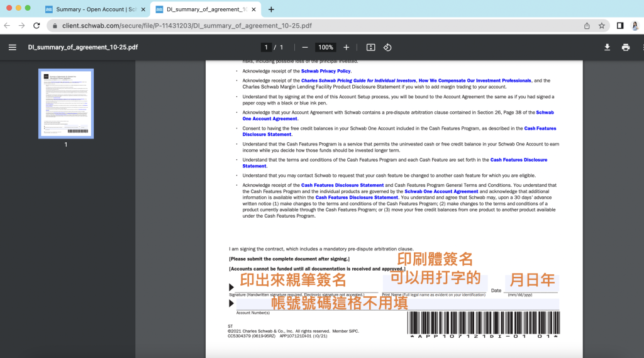Screen dimensions: 644x358
Task: Open the Schwab Privacy Policy link
Action: [326, 71]
